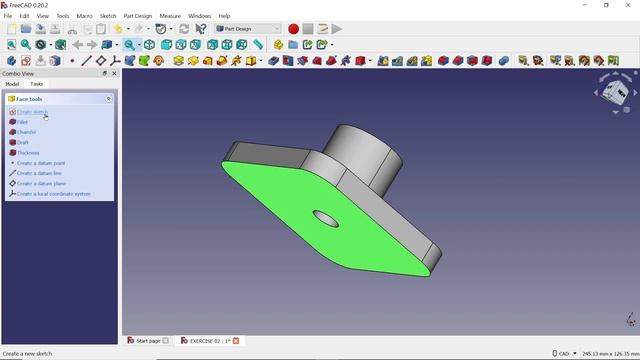The image size is (640, 360).
Task: Click Draft in Face tools
Action: tap(23, 142)
